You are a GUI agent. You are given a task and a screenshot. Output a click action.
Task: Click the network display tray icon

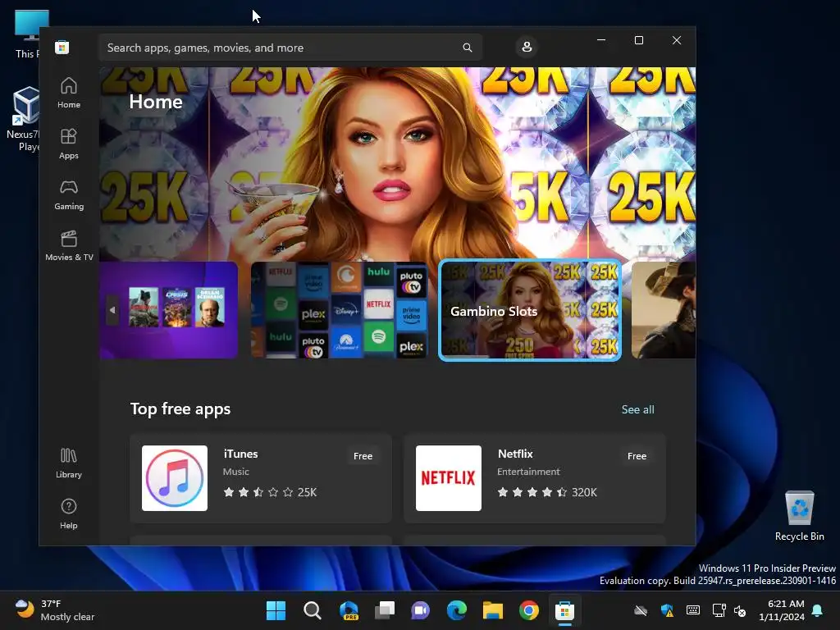point(719,610)
